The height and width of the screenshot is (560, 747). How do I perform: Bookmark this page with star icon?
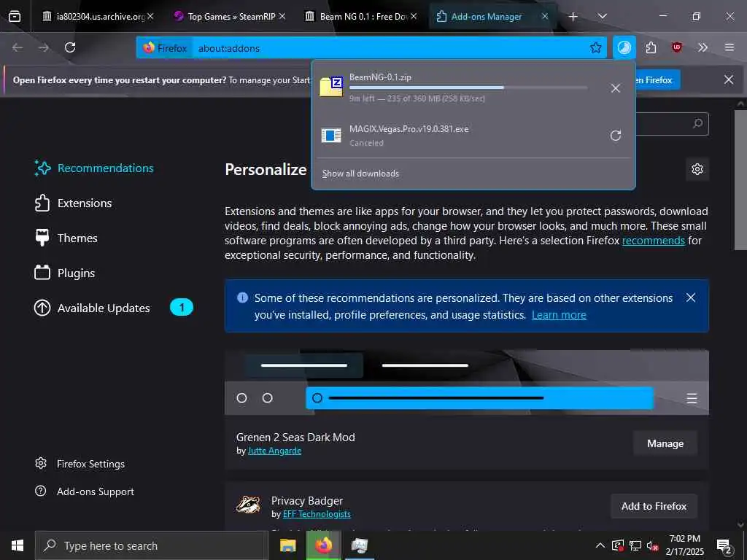595,47
